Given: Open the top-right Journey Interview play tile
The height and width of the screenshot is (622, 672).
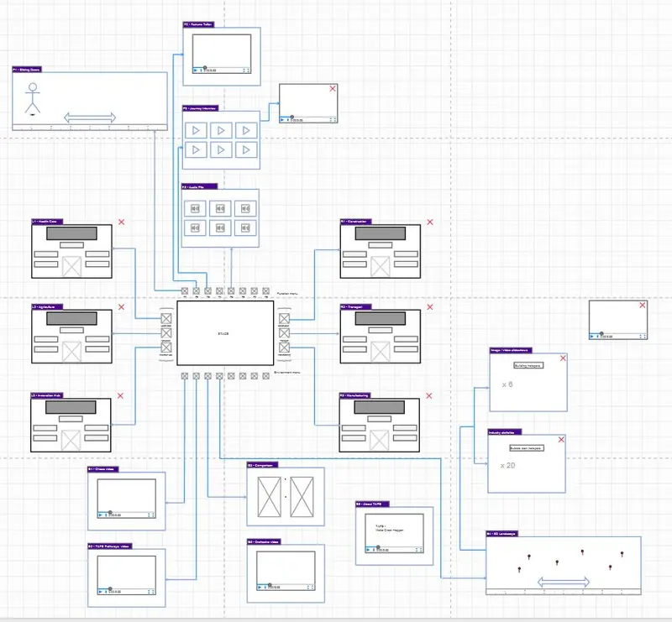Looking at the screenshot, I should [246, 130].
